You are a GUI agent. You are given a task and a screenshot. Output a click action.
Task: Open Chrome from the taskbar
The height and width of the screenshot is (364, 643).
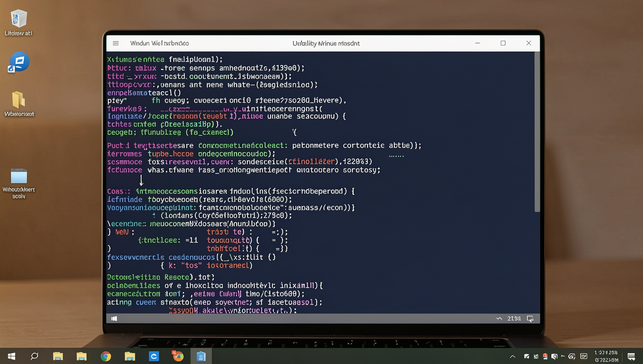pyautogui.click(x=106, y=356)
